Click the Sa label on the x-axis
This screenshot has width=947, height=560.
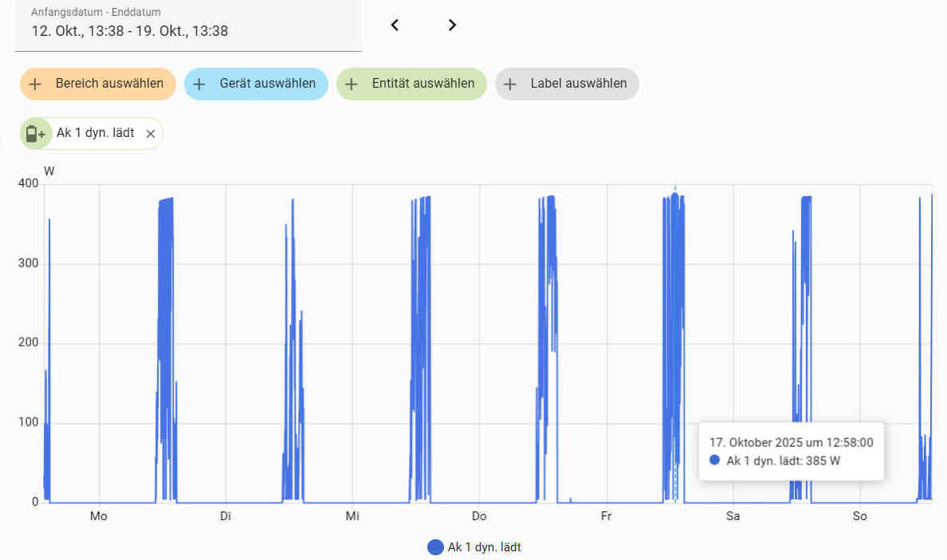(733, 516)
